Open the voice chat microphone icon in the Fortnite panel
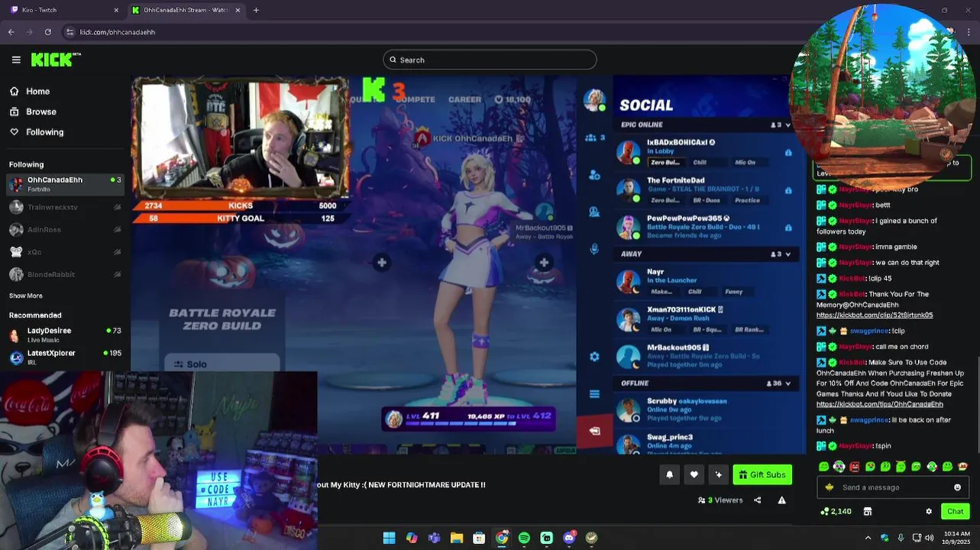This screenshot has width=980, height=550. pyautogui.click(x=594, y=249)
